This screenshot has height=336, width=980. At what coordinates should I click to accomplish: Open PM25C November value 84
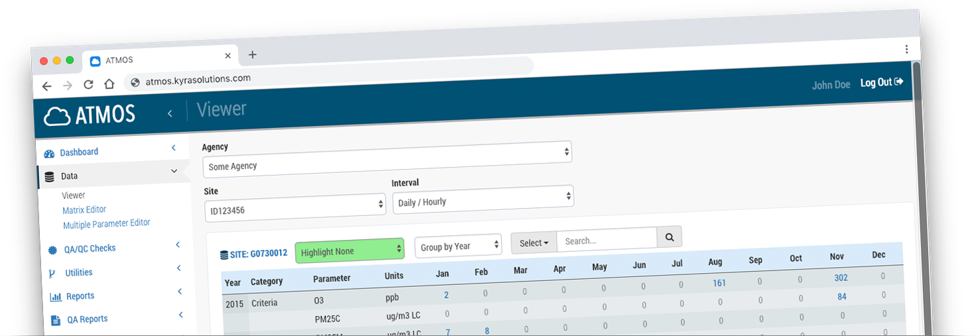841,297
